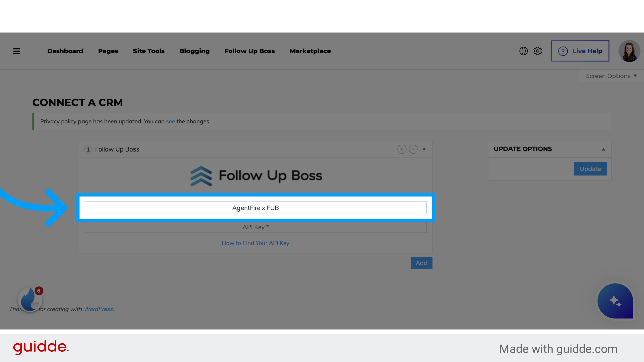Open the hamburger navigation menu

[x=17, y=51]
